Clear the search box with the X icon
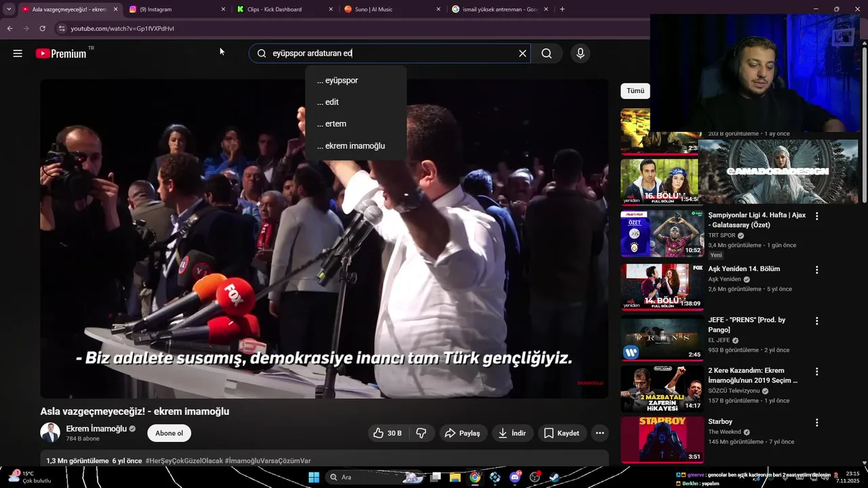Image resolution: width=868 pixels, height=488 pixels. 522,54
